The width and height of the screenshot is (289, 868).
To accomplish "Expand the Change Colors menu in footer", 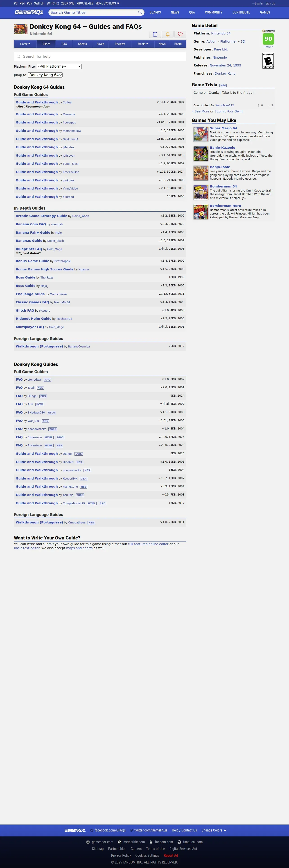I will pos(214,830).
